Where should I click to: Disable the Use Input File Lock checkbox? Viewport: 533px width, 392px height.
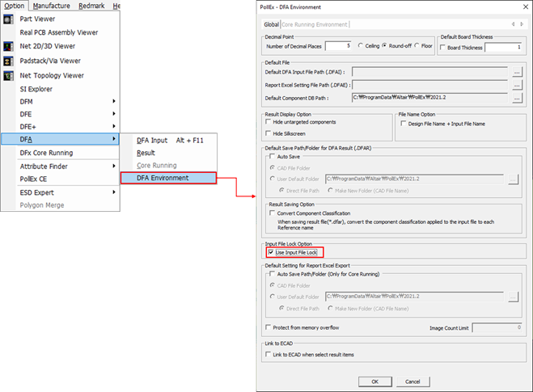271,253
